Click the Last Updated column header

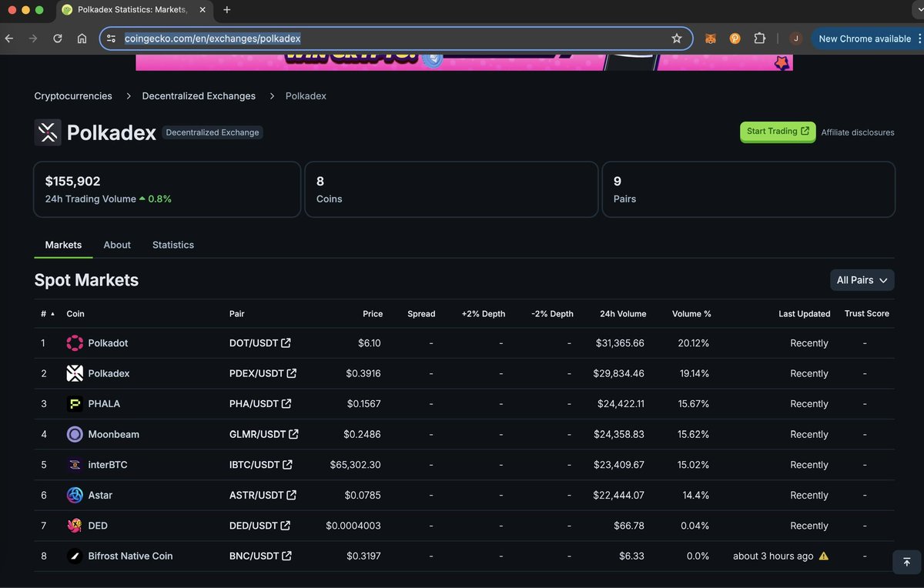coord(804,313)
